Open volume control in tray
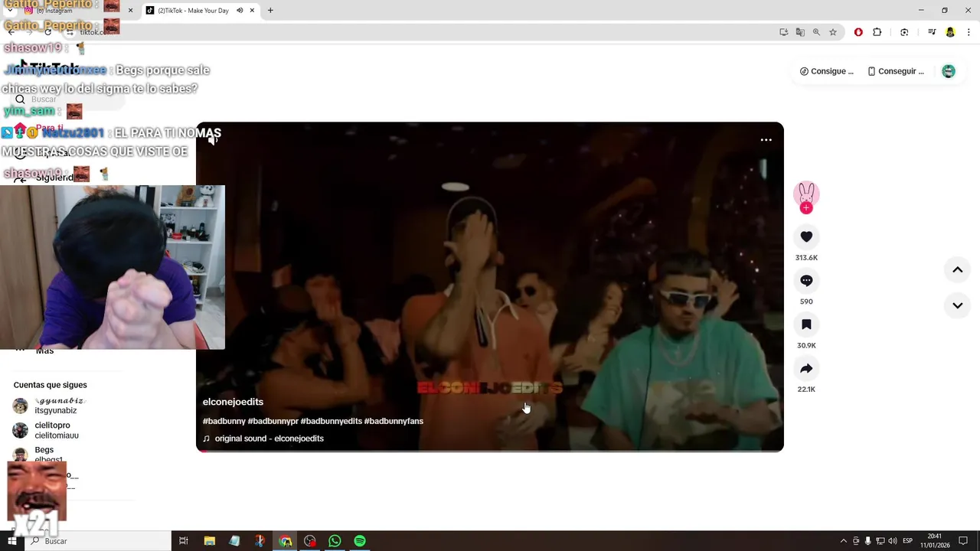Screen dimensions: 980x551 pyautogui.click(x=892, y=541)
